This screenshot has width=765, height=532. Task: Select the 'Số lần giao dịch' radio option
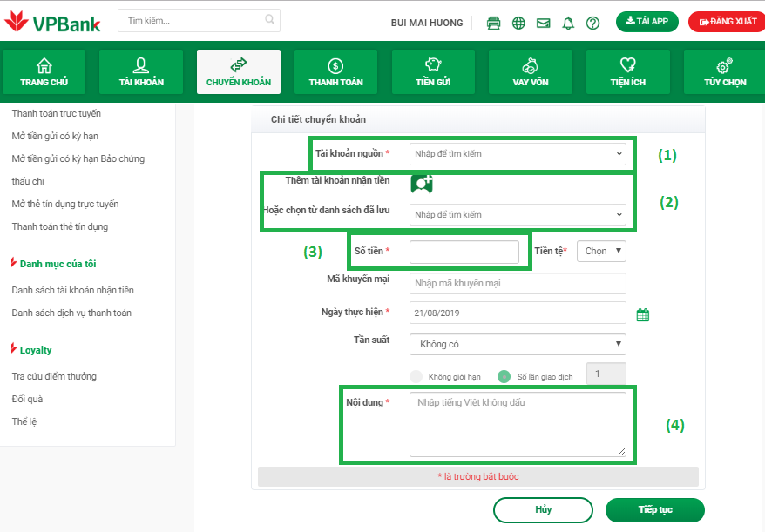504,377
